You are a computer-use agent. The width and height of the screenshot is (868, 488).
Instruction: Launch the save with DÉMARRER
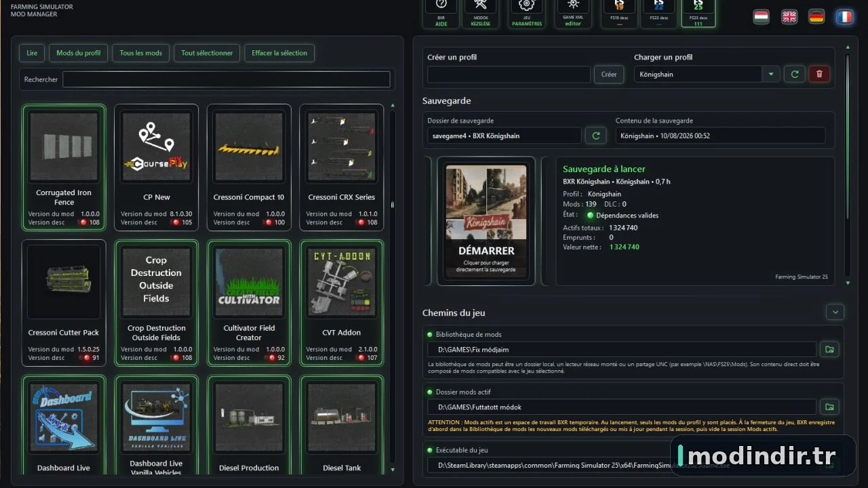point(486,222)
